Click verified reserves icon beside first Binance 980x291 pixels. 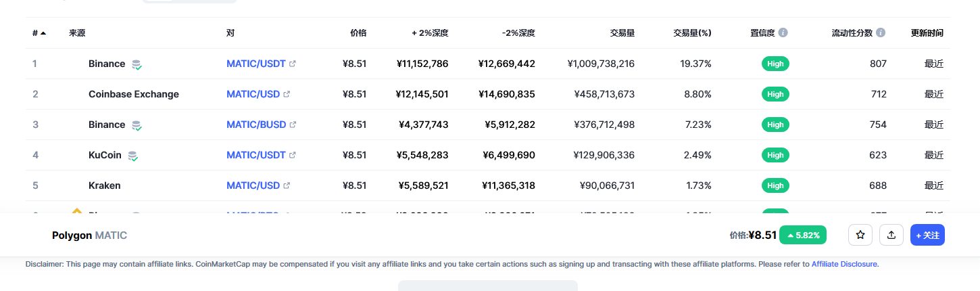tap(137, 64)
